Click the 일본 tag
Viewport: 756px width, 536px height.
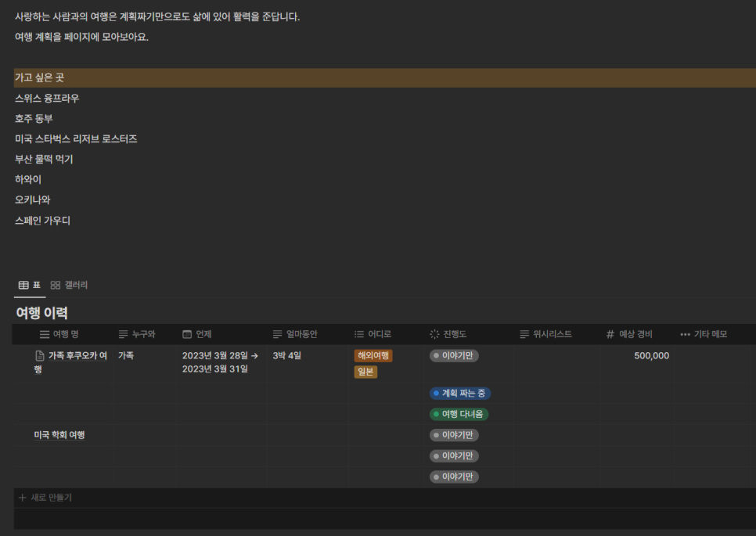(x=365, y=372)
